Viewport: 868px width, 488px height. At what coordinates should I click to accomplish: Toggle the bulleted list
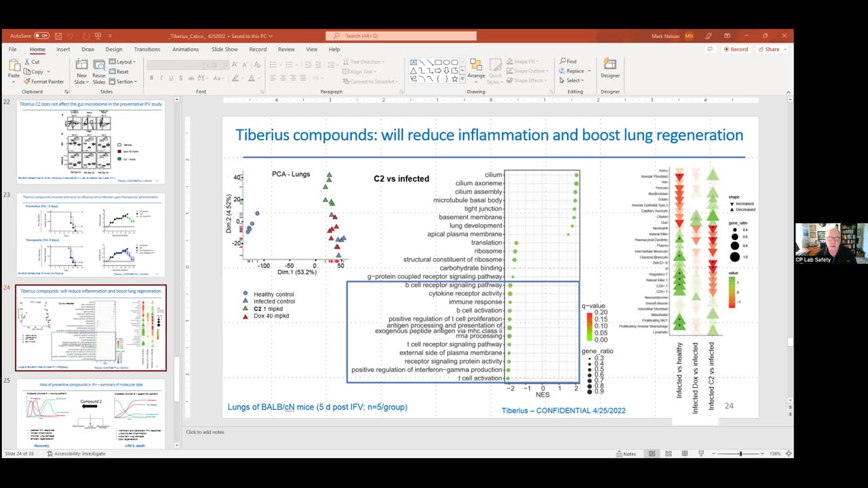pos(273,65)
